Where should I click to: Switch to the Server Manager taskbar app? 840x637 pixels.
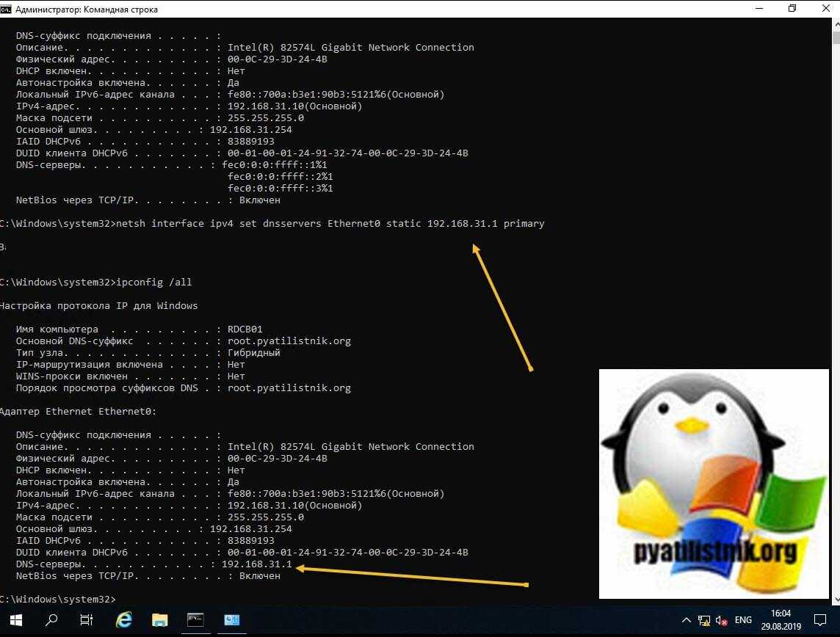tap(232, 620)
